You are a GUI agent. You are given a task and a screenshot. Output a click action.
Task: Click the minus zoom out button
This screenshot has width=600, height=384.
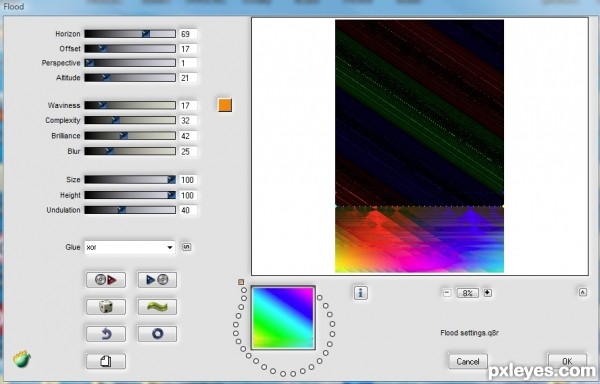447,293
